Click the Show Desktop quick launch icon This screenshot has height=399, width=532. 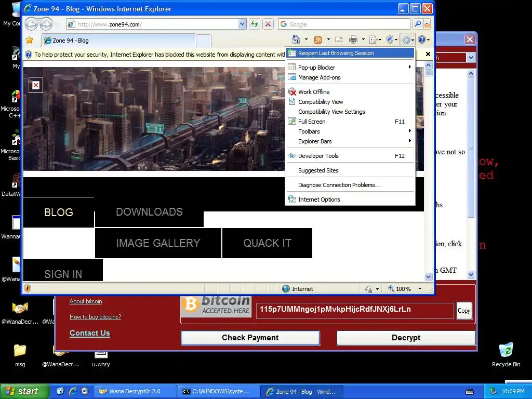tap(60, 391)
